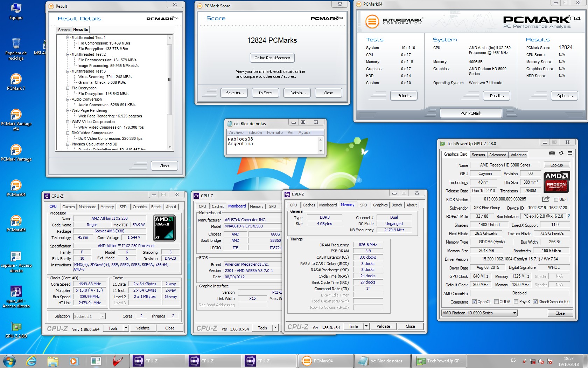Launch Internet Explorer from the taskbar
The height and width of the screenshot is (368, 588).
(31, 361)
